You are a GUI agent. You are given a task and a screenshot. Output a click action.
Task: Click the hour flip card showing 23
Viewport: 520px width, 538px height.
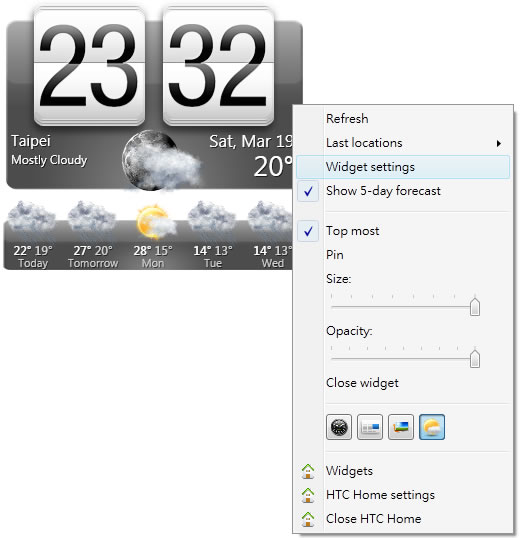(x=90, y=66)
